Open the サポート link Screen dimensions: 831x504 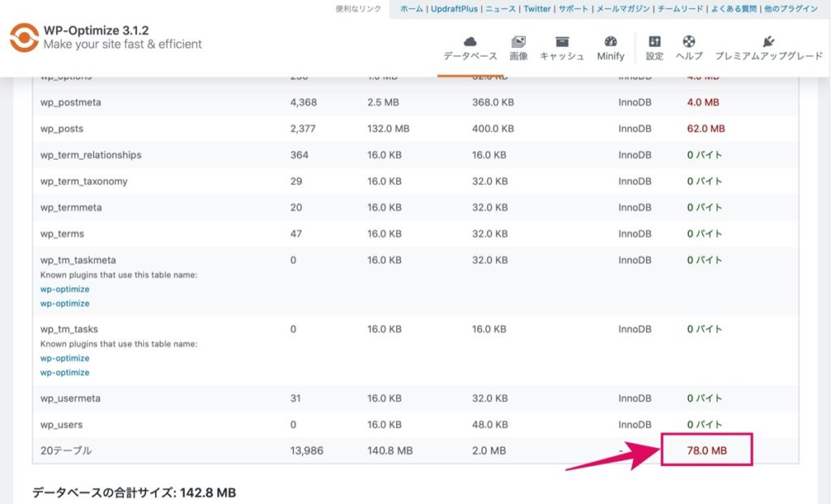click(574, 8)
